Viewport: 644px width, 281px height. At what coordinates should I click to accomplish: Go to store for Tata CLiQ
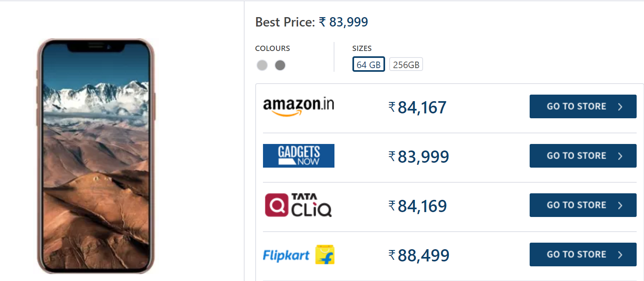[583, 205]
